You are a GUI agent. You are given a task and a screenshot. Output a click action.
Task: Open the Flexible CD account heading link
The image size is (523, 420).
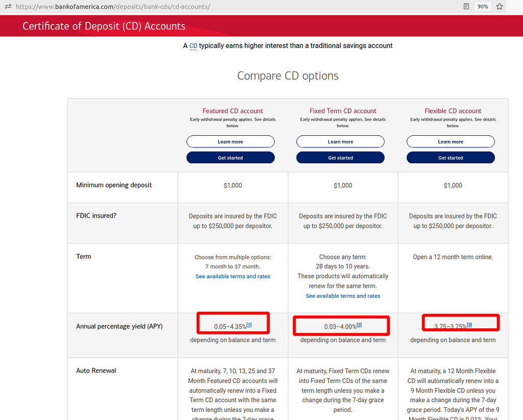453,111
